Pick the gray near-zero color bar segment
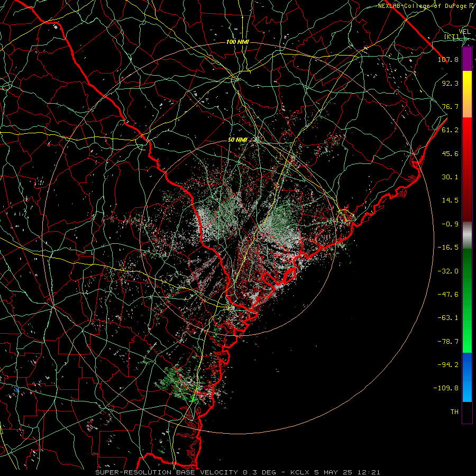 (467, 235)
